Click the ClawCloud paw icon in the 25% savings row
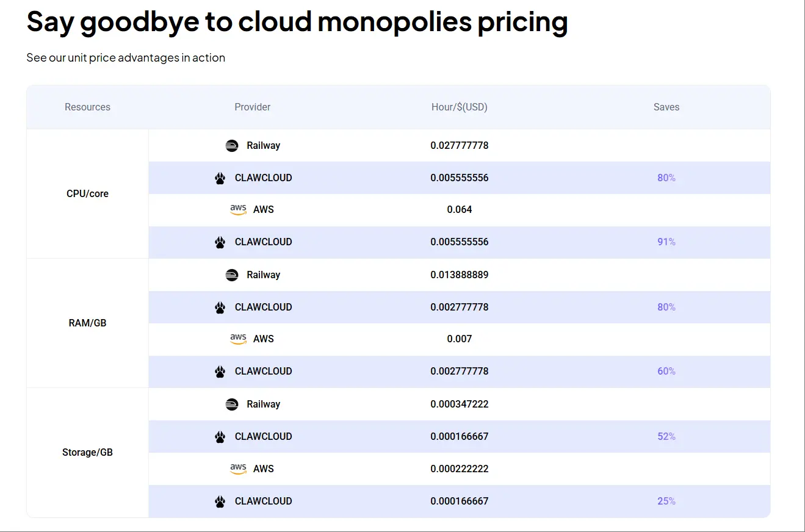 pyautogui.click(x=220, y=501)
